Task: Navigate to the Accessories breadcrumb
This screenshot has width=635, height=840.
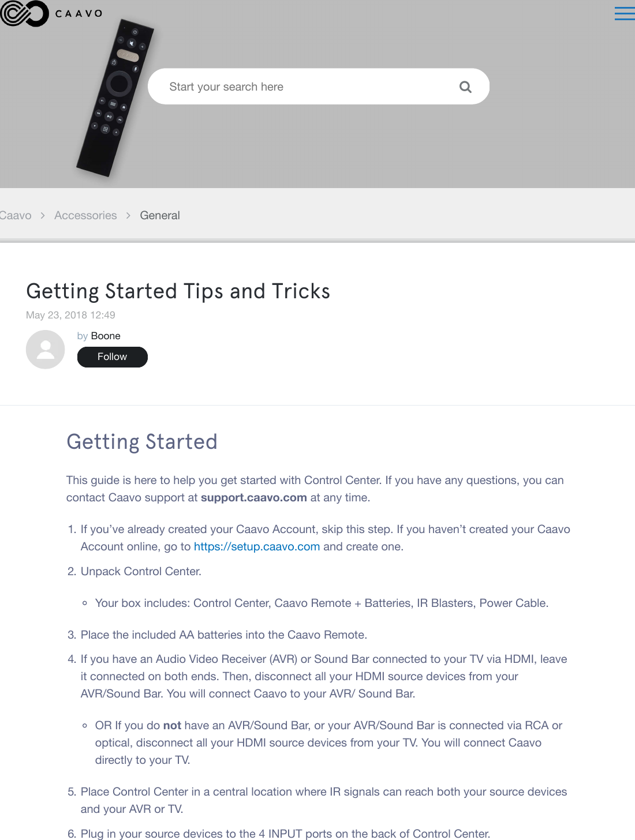Action: 85,215
